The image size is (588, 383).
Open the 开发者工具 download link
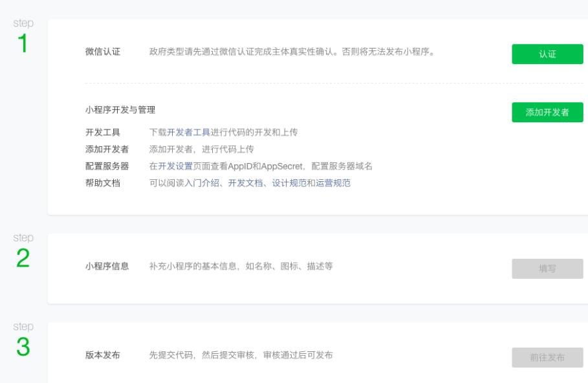coord(189,132)
